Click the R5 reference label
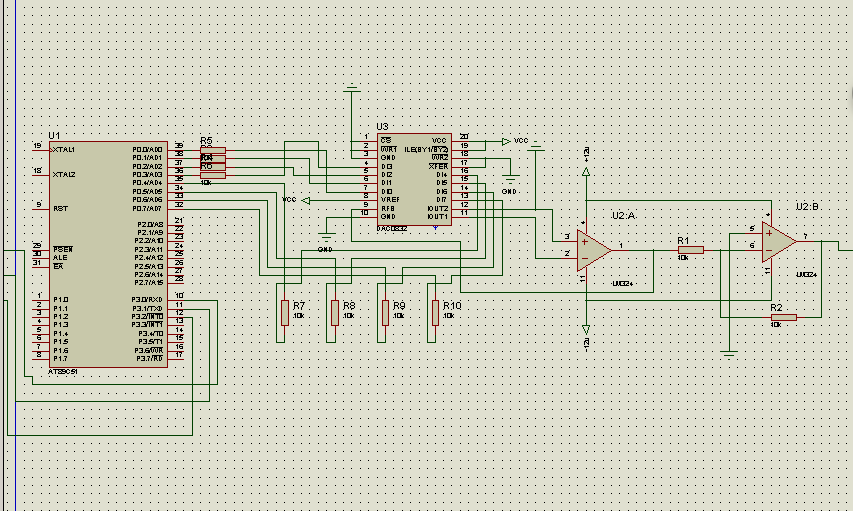The image size is (853, 511). tap(206, 140)
